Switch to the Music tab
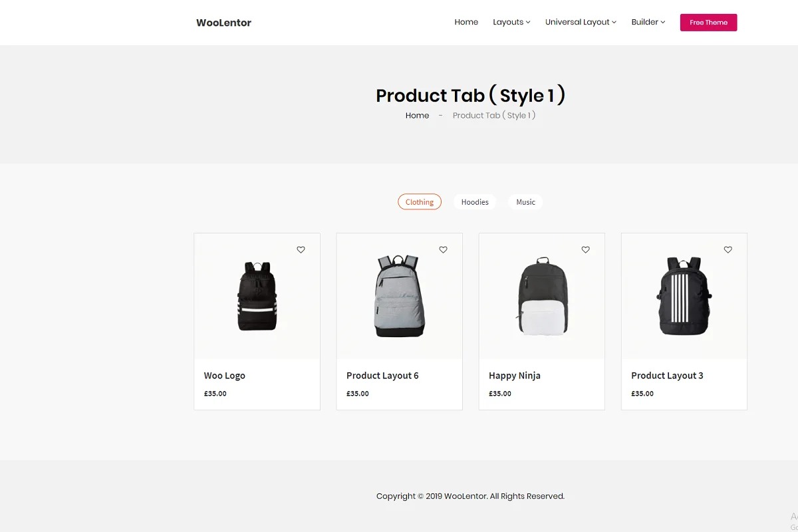 coord(525,201)
